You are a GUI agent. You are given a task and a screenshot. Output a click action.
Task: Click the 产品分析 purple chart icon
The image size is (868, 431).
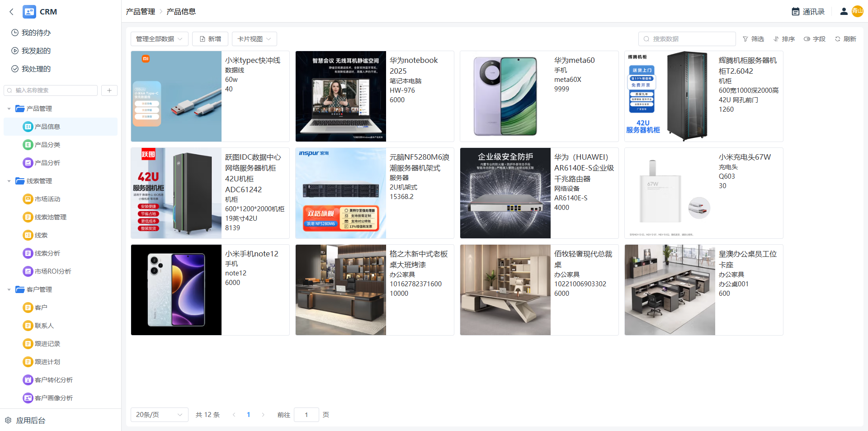click(28, 163)
